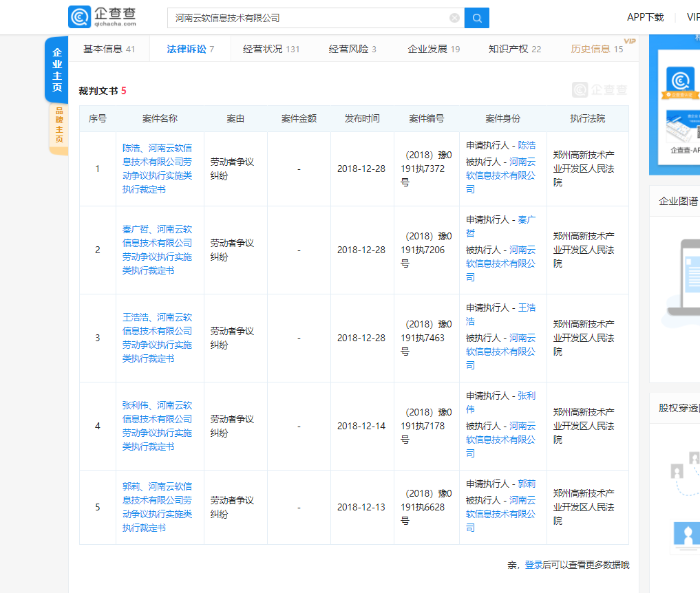Switch to the 经营风险 tab

(x=352, y=49)
